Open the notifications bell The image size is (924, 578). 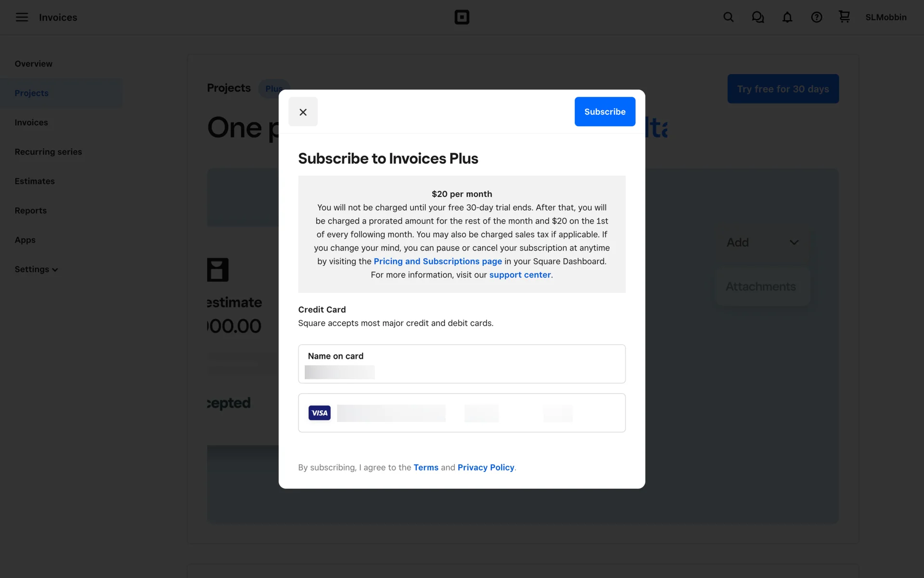pos(787,17)
